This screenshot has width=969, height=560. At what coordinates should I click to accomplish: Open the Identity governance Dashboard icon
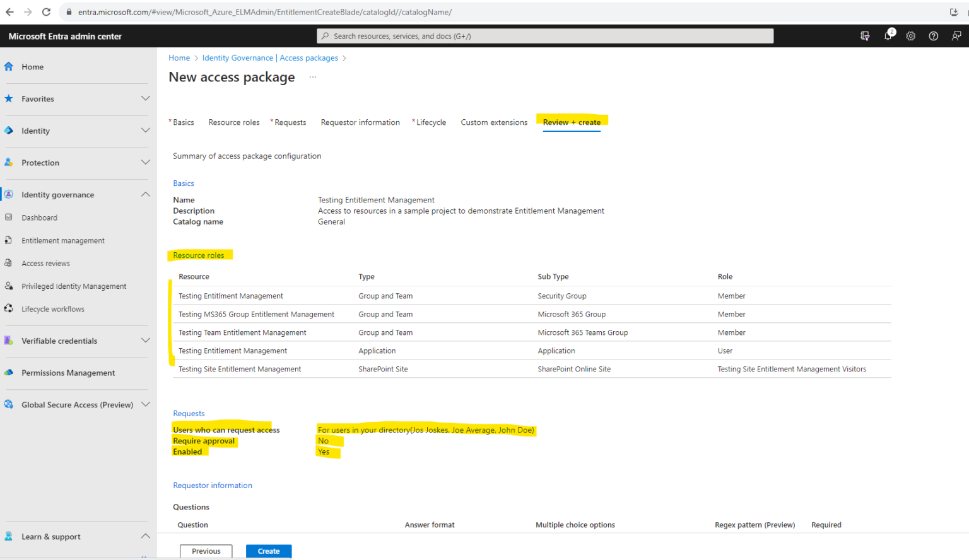[9, 218]
